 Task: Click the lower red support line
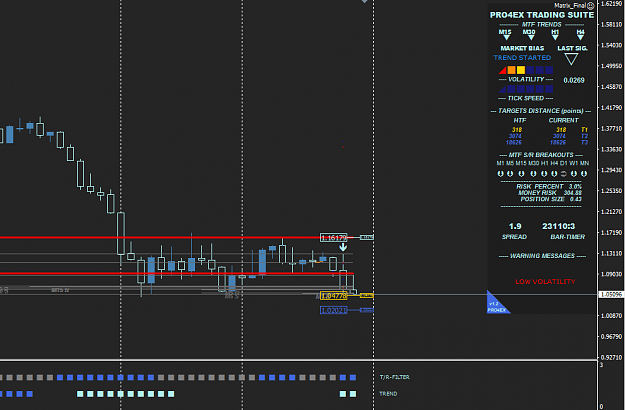click(177, 274)
